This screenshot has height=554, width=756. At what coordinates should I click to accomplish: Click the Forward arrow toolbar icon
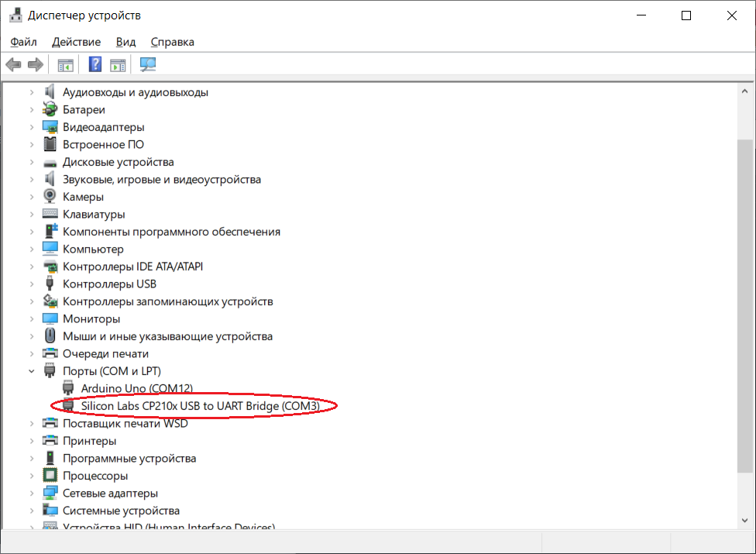click(35, 64)
